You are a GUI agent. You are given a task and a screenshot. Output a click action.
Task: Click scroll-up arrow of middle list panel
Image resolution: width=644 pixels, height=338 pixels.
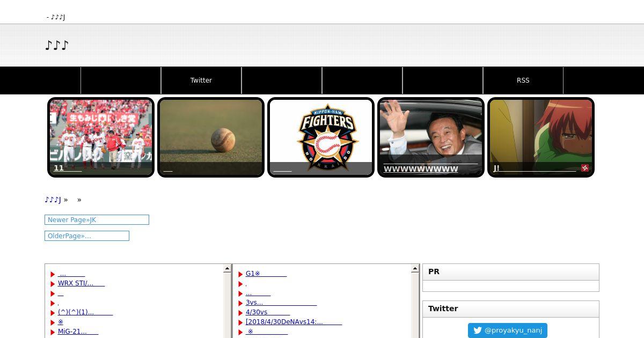point(415,269)
